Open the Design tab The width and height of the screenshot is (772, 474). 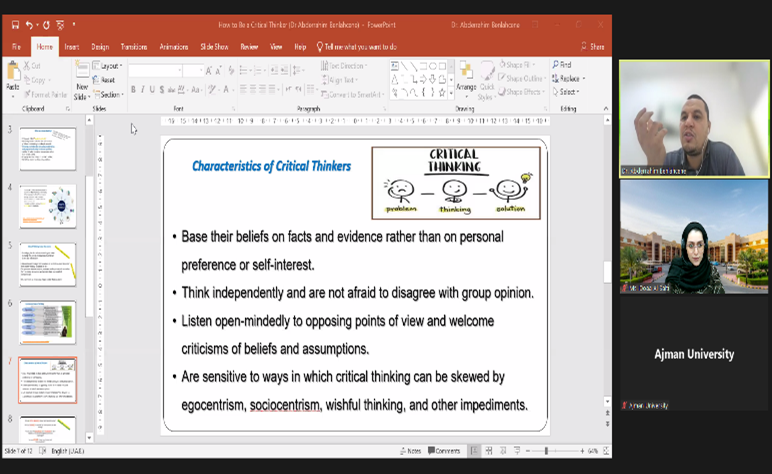pos(100,46)
